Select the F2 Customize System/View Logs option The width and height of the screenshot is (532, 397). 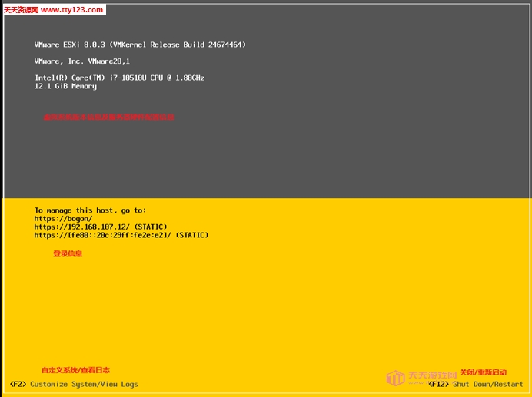click(74, 384)
